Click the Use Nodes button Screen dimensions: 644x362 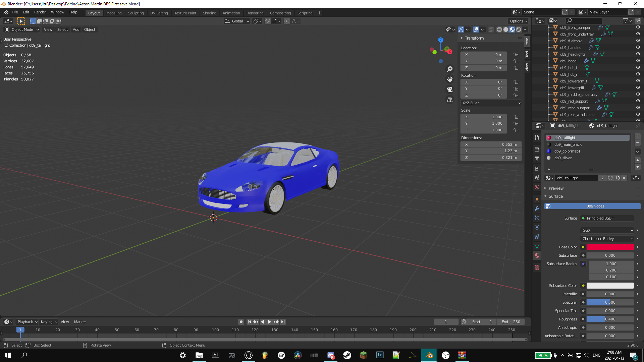(x=592, y=206)
